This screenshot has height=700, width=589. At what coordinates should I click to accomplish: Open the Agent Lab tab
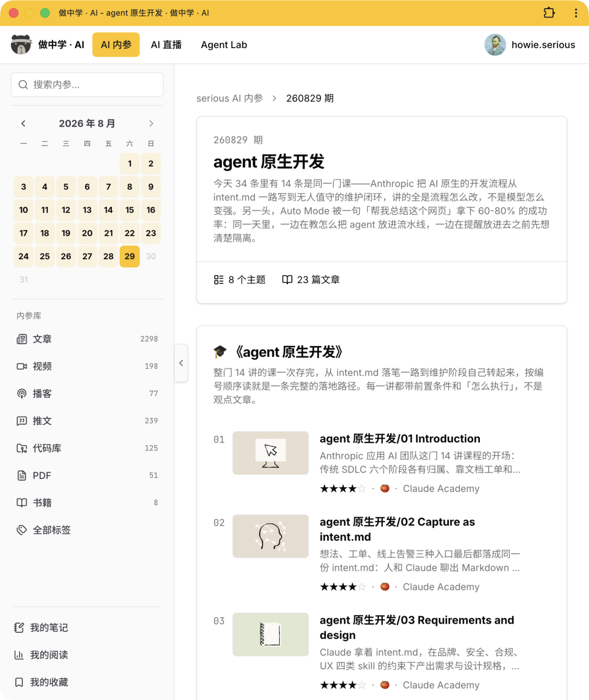[224, 45]
